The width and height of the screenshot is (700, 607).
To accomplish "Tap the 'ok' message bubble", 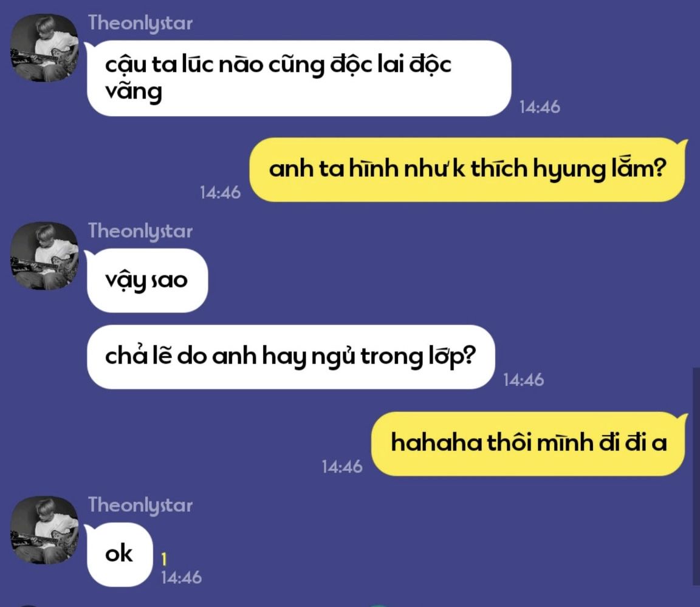I will (x=119, y=554).
